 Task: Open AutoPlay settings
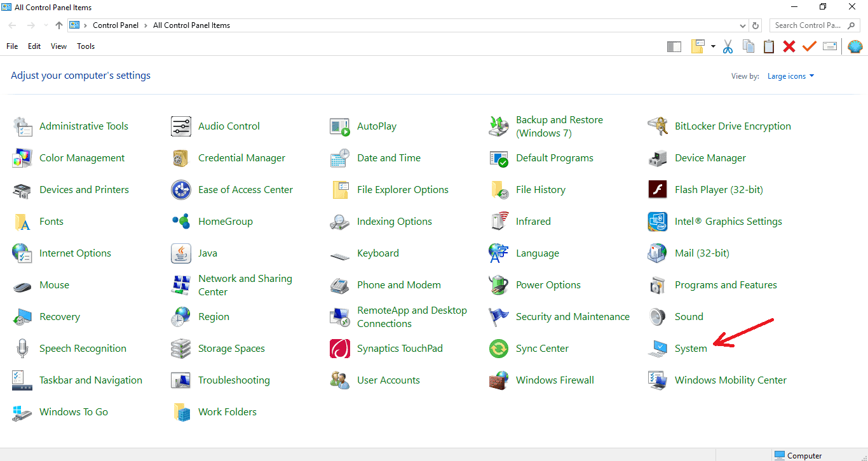[x=363, y=126]
